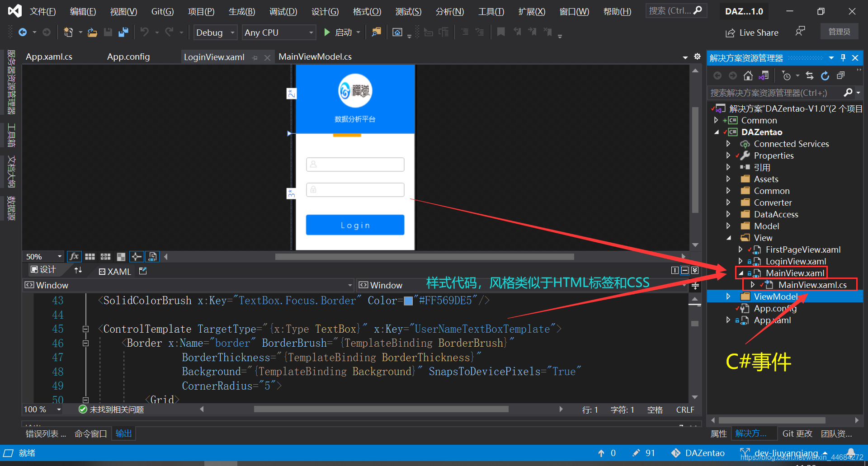Open the left Window element dropdown
Image resolution: width=868 pixels, height=466 pixels.
coord(350,285)
